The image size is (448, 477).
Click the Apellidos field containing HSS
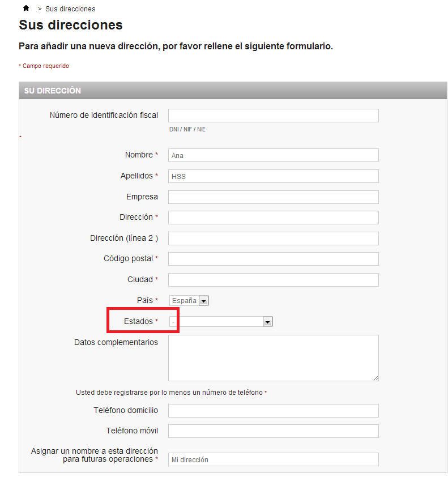pyautogui.click(x=273, y=176)
